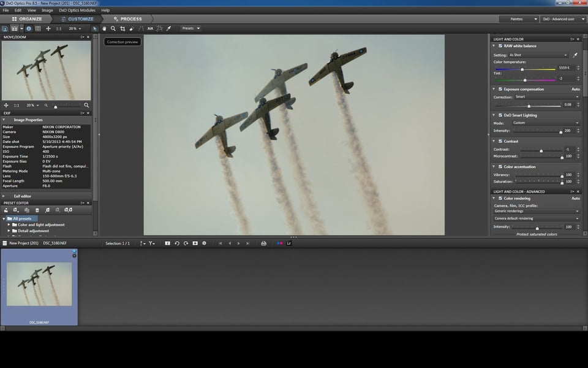Image resolution: width=588 pixels, height=368 pixels.
Task: Click the New Project (201) project name
Action: pos(24,243)
